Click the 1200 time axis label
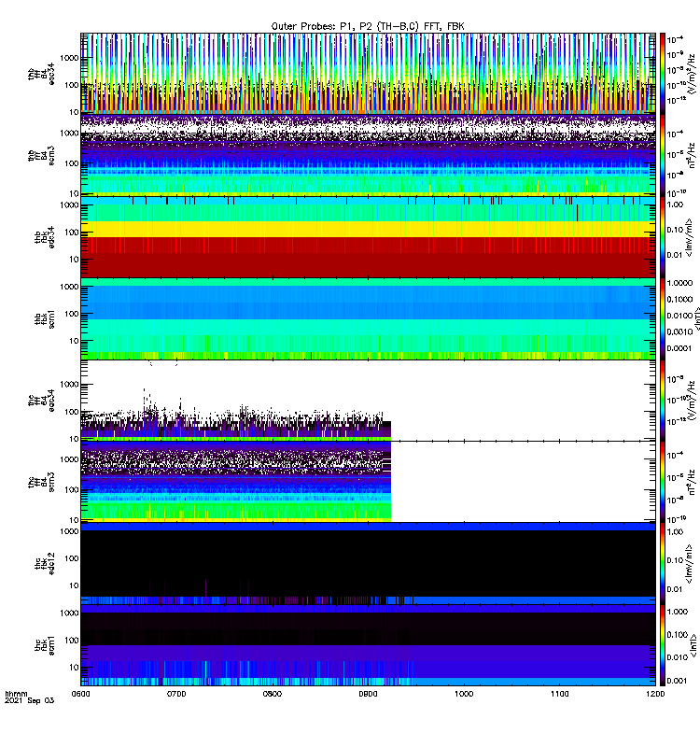The image size is (700, 747). (x=655, y=694)
